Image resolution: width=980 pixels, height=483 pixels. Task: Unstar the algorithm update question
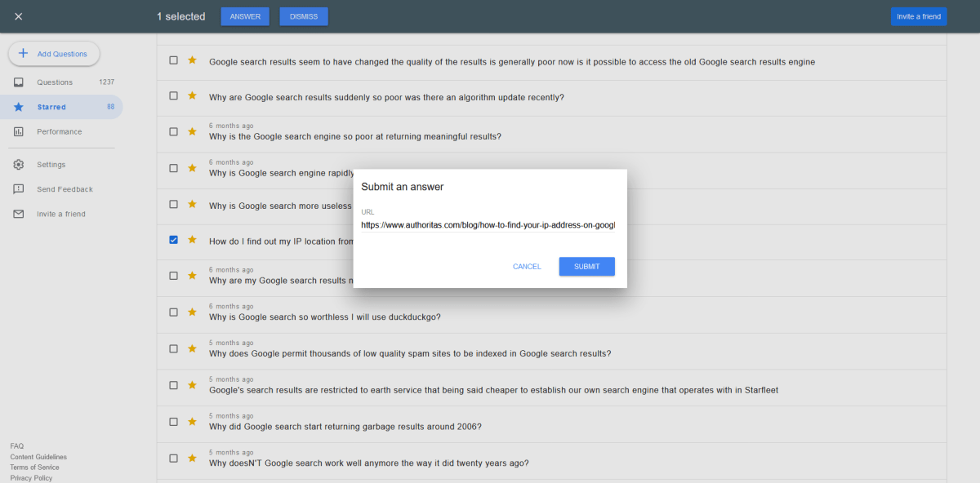point(192,95)
